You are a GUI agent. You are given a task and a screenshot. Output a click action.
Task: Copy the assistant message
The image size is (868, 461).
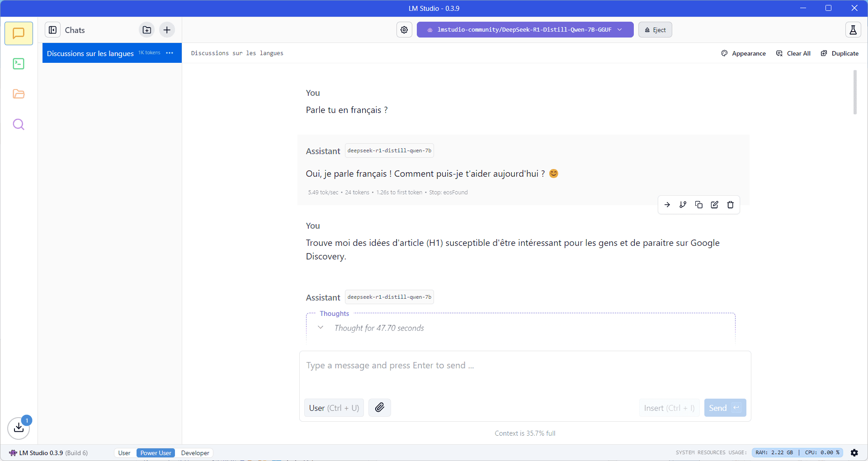point(698,205)
